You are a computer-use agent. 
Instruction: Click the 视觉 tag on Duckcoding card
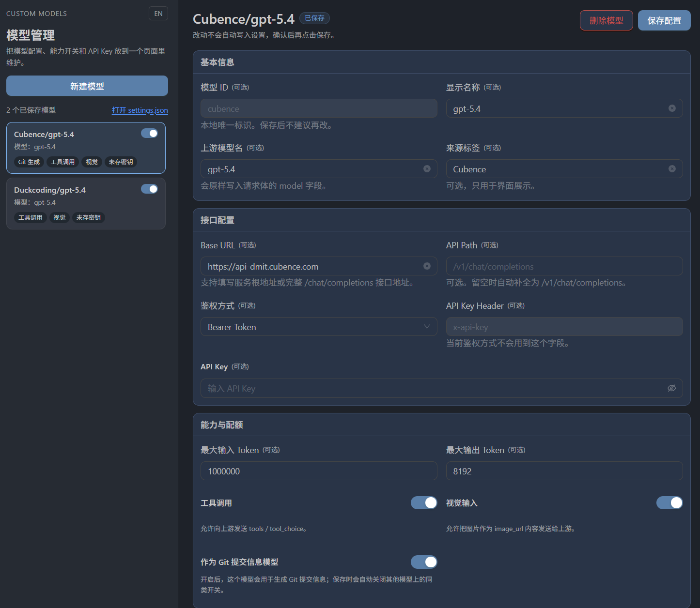tap(60, 218)
